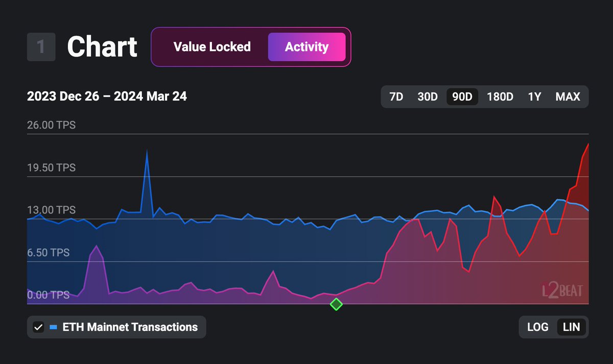Click the section number 1 badge
The image size is (613, 364).
click(x=41, y=47)
